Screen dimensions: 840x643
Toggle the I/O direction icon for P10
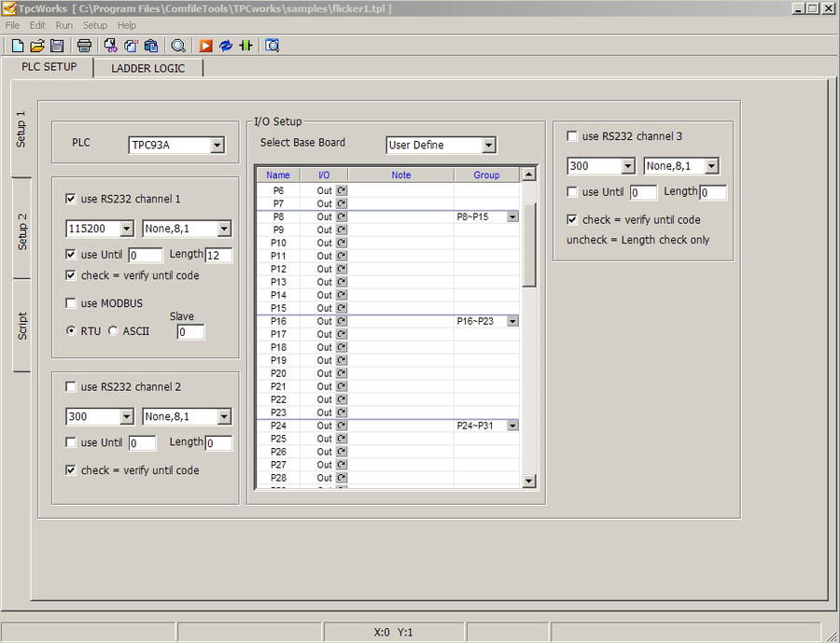tap(342, 243)
